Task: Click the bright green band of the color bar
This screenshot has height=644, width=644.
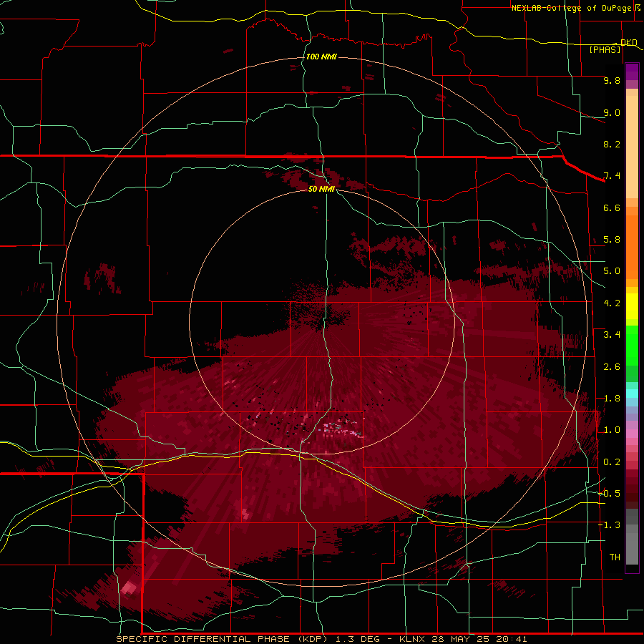Action: [632, 345]
